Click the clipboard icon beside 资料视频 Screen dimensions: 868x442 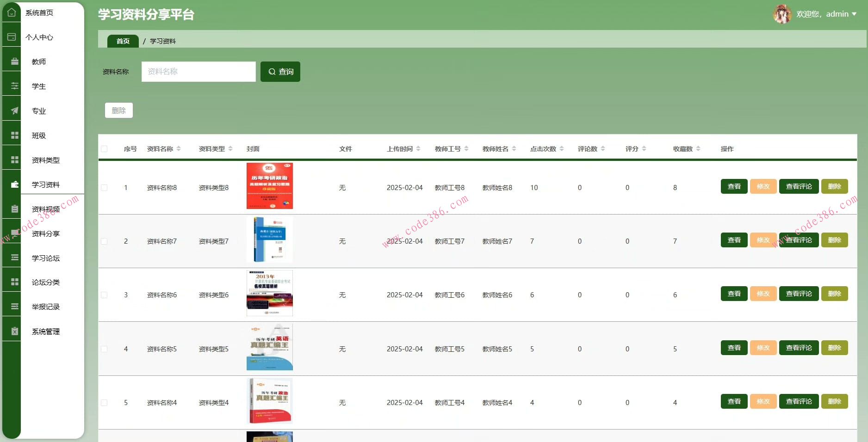click(15, 209)
